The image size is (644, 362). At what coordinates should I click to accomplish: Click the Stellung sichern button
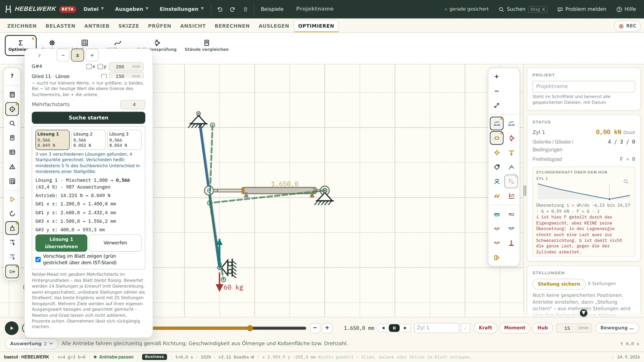click(x=559, y=284)
